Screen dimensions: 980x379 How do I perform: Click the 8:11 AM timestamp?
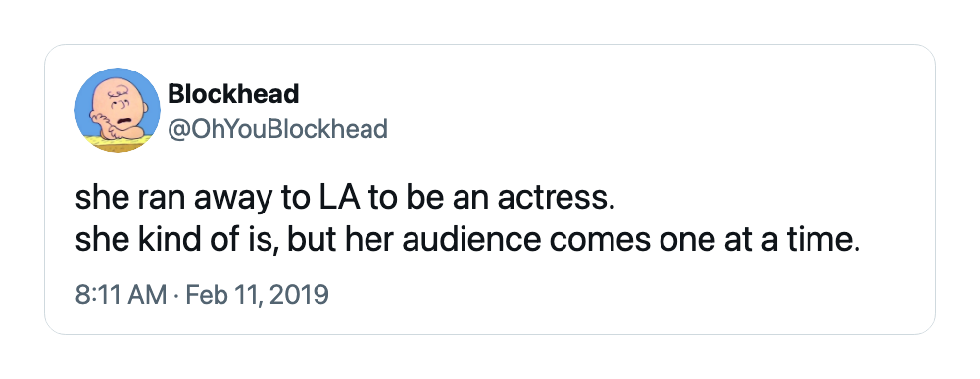click(122, 294)
